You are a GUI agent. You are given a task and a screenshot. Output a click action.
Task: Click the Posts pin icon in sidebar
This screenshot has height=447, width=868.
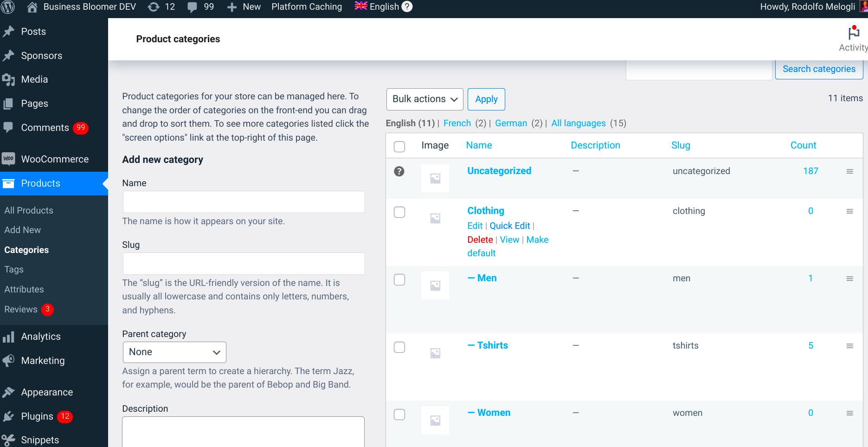pos(8,32)
